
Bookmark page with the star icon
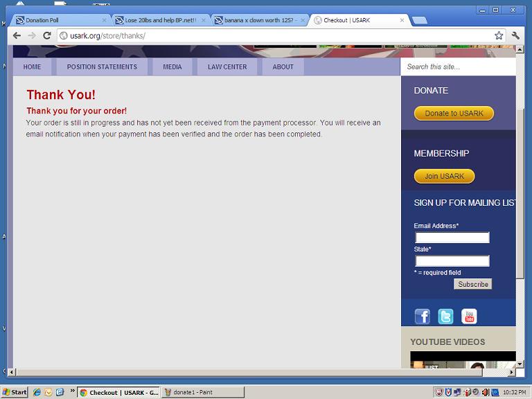coord(499,35)
